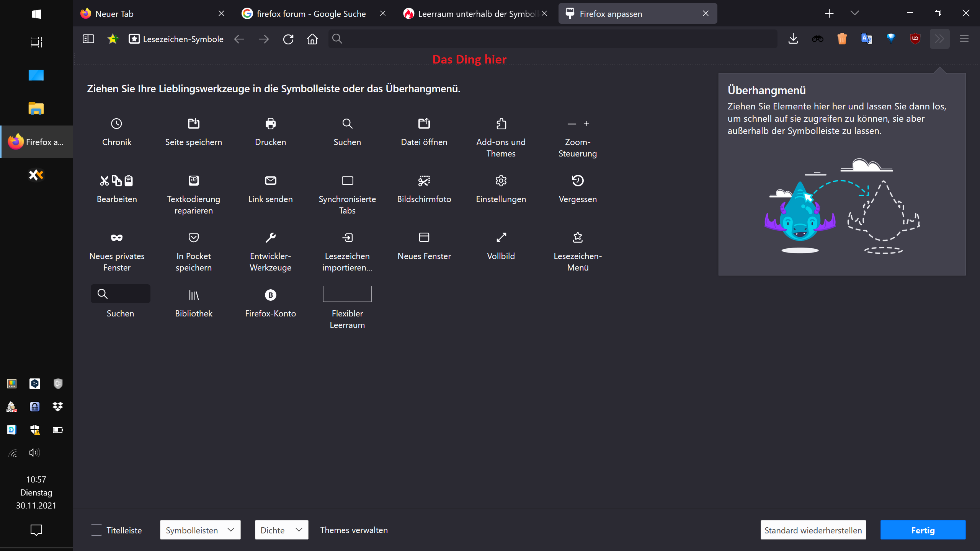Expand the tab list chevron

(854, 13)
